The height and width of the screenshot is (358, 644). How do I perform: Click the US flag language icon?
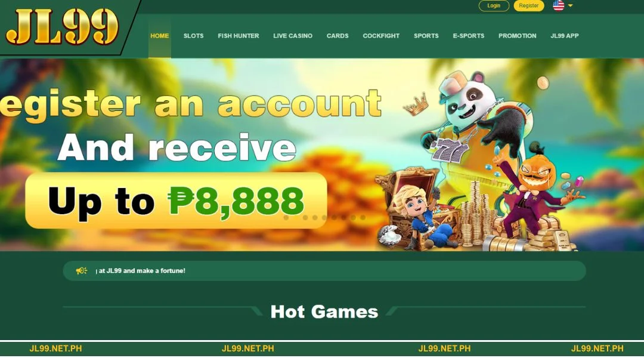[x=558, y=5]
